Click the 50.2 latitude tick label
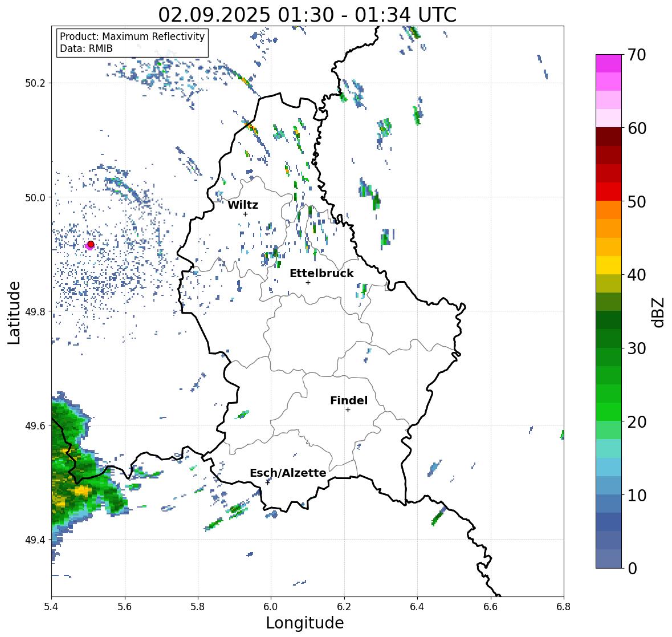Viewport: 672px width, 637px height. pyautogui.click(x=36, y=83)
